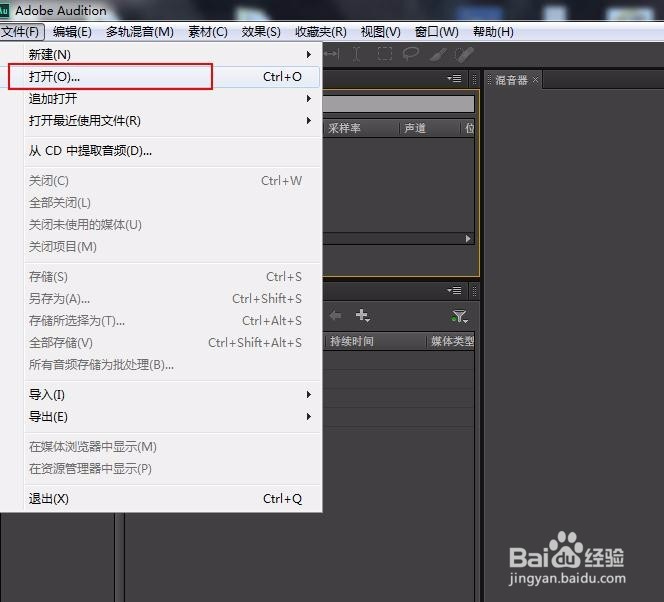This screenshot has height=602, width=664.
Task: Sort by 媒体类型 column header
Action: (451, 341)
